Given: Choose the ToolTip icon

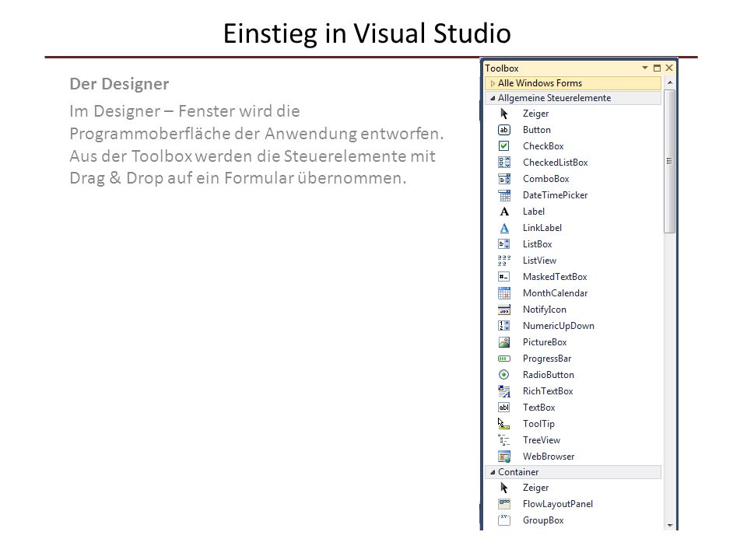Looking at the screenshot, I should [x=503, y=424].
